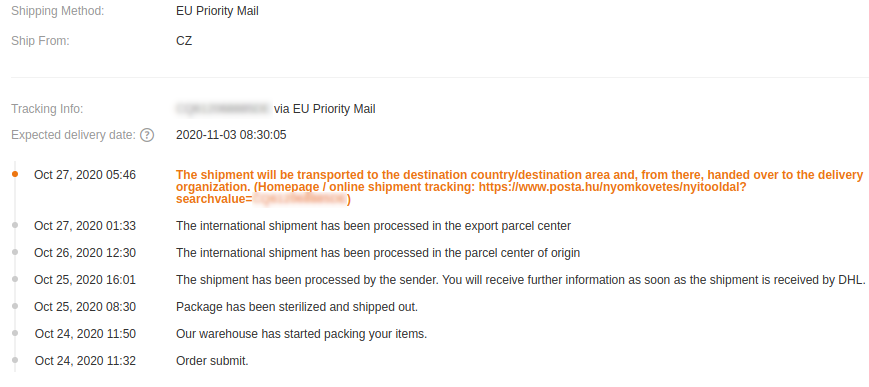Click the sterilized and shipped out entry
The image size is (869, 387).
(297, 307)
